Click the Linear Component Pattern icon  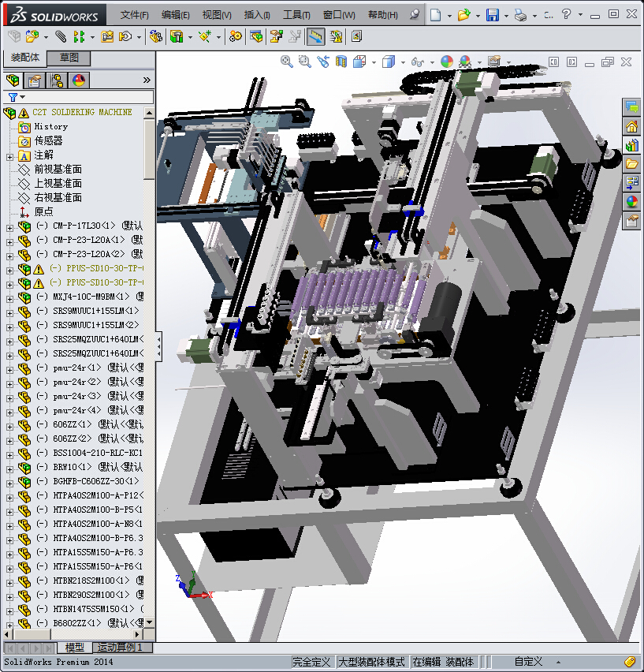(79, 36)
